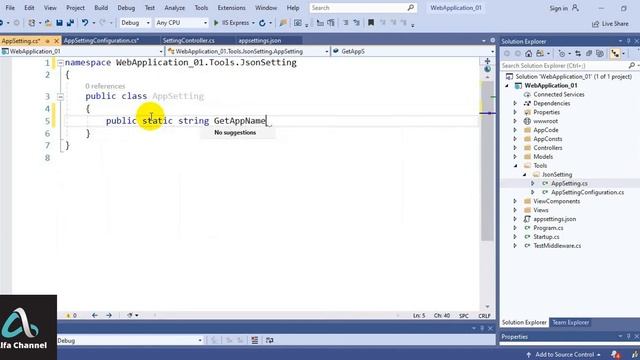The height and width of the screenshot is (360, 640).
Task: Switch to the Team Explorer tab
Action: coord(571,322)
